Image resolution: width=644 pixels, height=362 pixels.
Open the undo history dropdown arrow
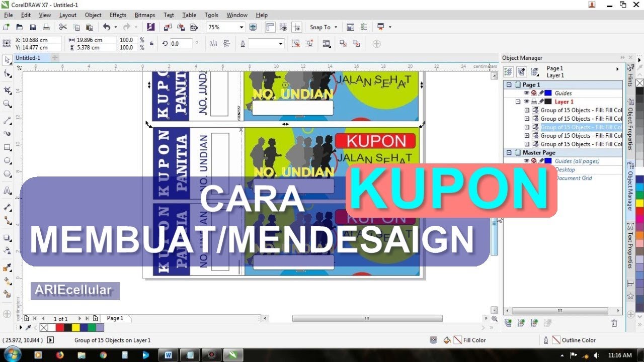pos(116,27)
